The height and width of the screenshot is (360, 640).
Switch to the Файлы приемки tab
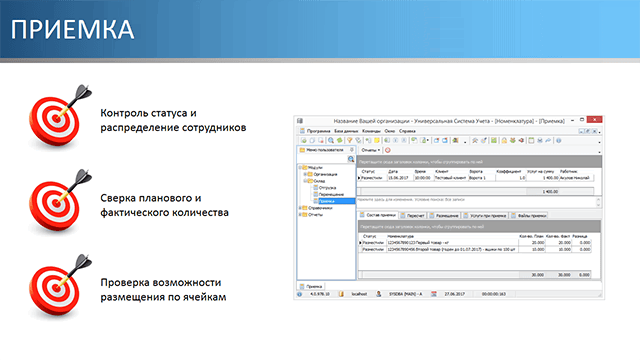(529, 216)
